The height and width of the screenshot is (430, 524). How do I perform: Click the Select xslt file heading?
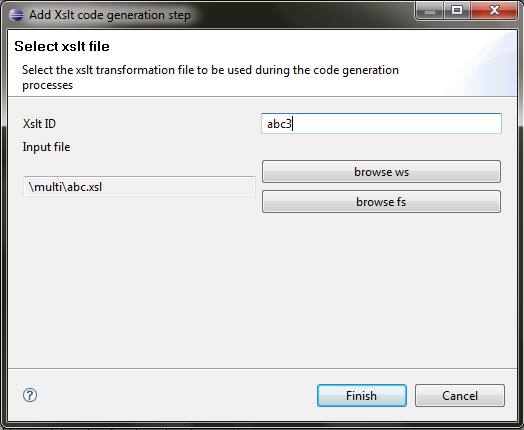click(62, 46)
